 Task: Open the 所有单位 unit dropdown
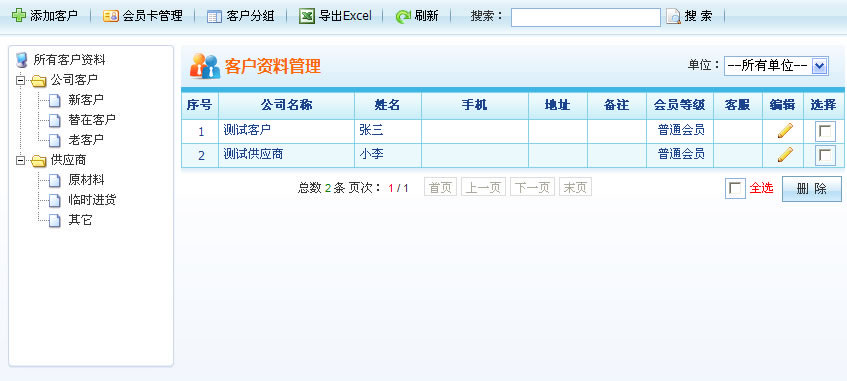pyautogui.click(x=776, y=66)
